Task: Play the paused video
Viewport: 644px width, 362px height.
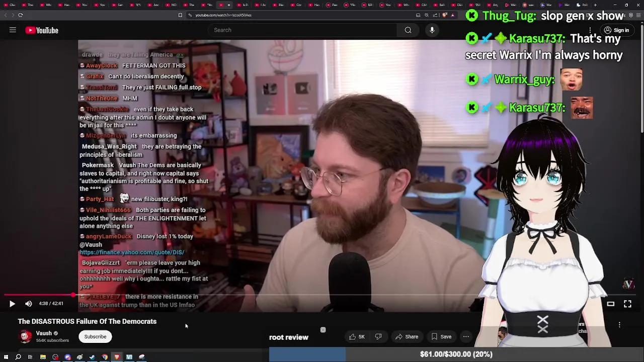Action: (12, 304)
